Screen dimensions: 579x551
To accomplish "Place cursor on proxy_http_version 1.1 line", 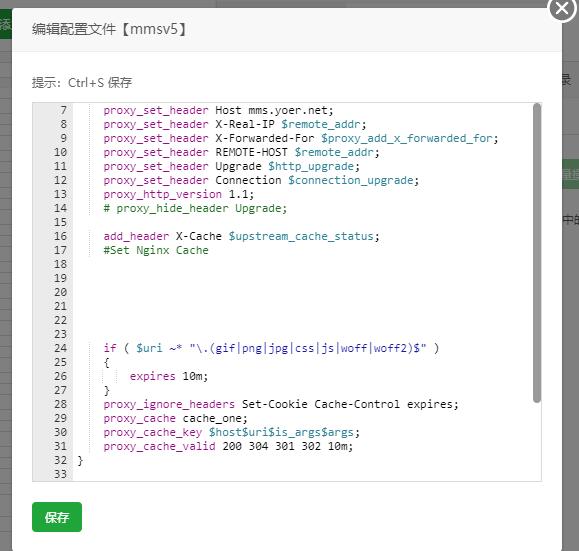I will click(179, 194).
